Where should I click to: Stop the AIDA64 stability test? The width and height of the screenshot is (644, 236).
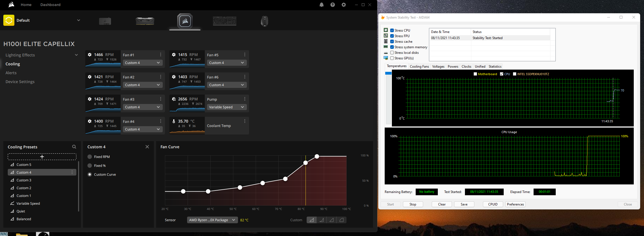point(413,204)
